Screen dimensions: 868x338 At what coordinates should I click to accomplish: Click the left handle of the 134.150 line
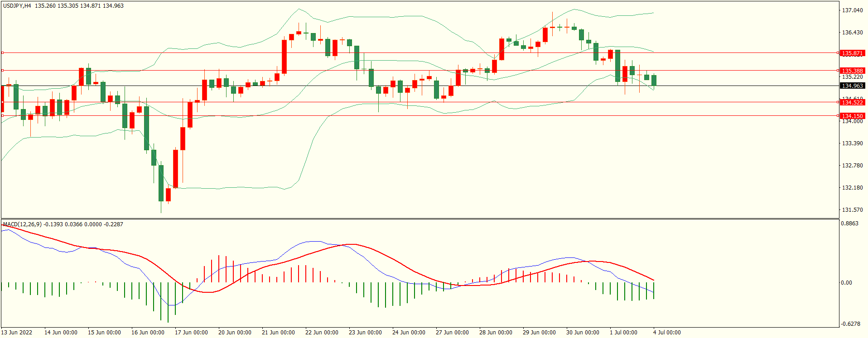2,116
